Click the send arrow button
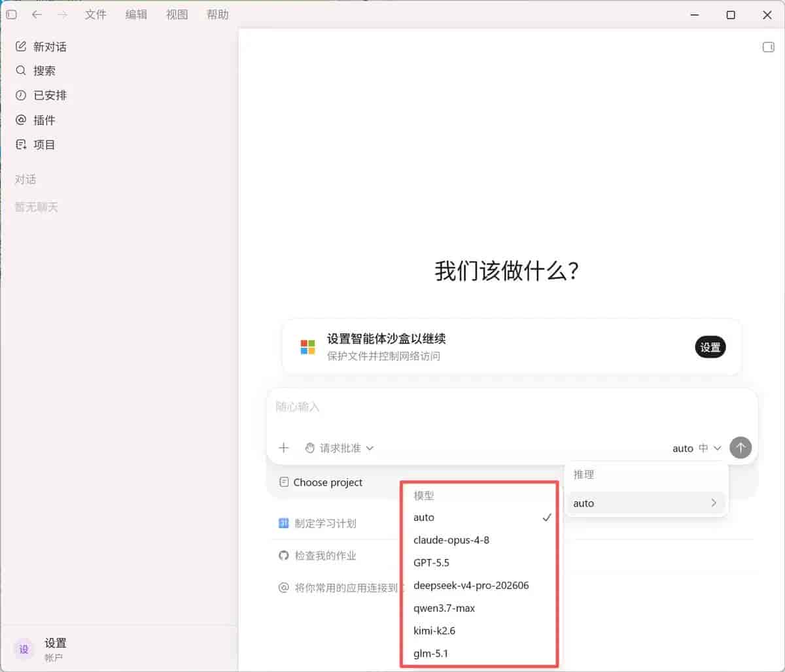 [741, 448]
